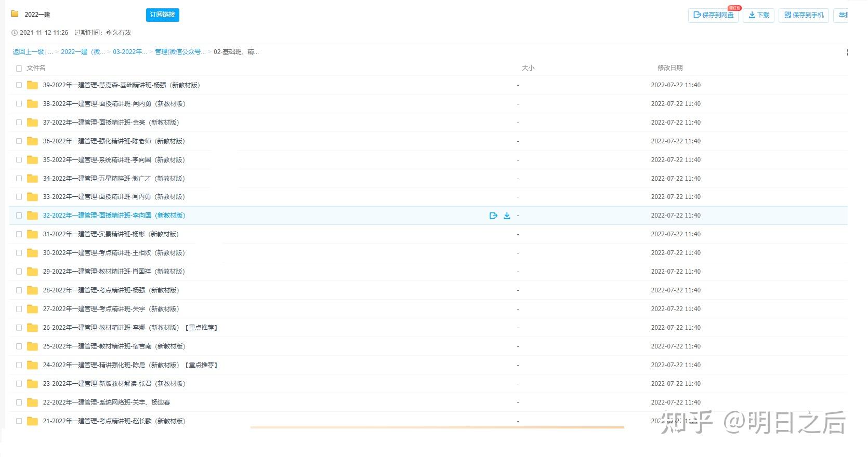The image size is (868, 457).
Task: Open breadcrumb link 管理(微信公众号...
Action: 180,52
